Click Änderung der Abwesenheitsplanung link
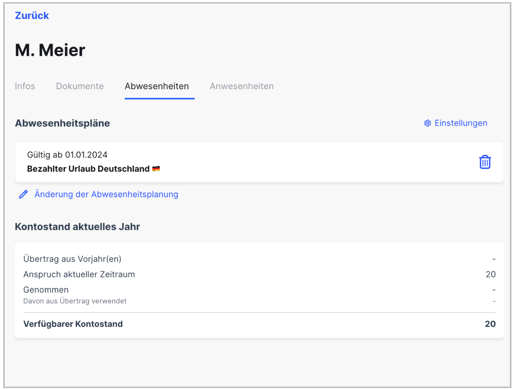Image resolution: width=513 pixels, height=389 pixels. coord(106,194)
